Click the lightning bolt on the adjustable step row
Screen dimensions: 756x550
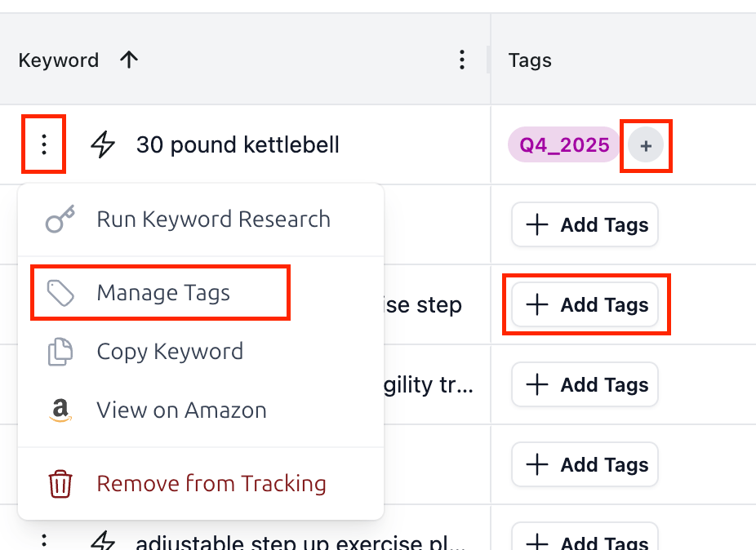click(x=102, y=539)
